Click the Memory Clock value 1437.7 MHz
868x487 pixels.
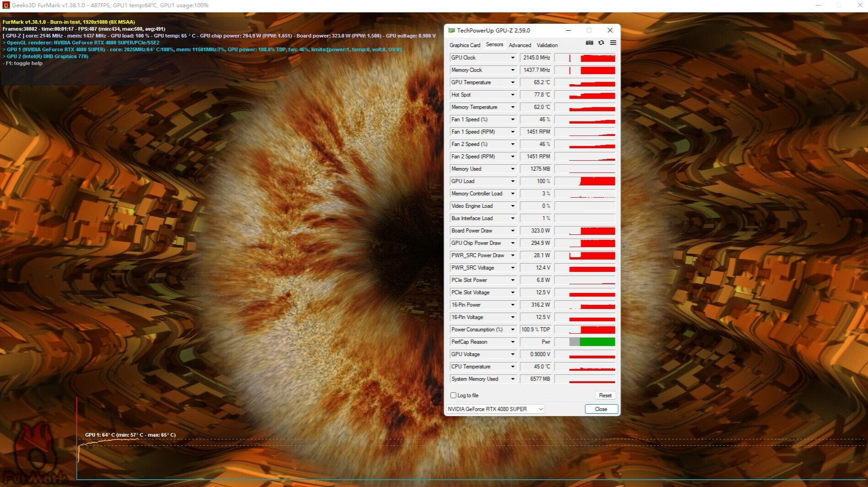536,70
